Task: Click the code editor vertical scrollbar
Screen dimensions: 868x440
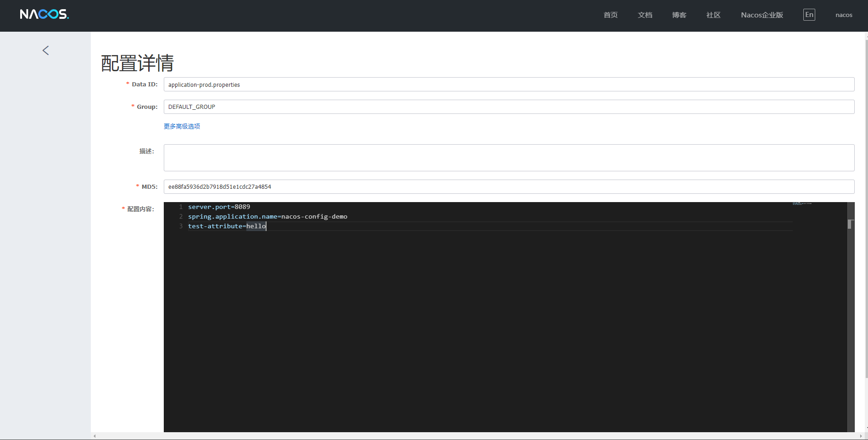Action: pos(851,317)
